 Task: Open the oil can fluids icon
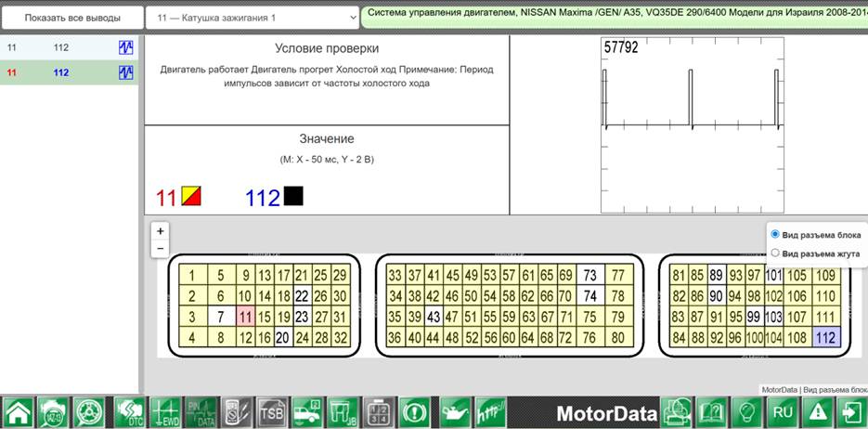point(455,412)
